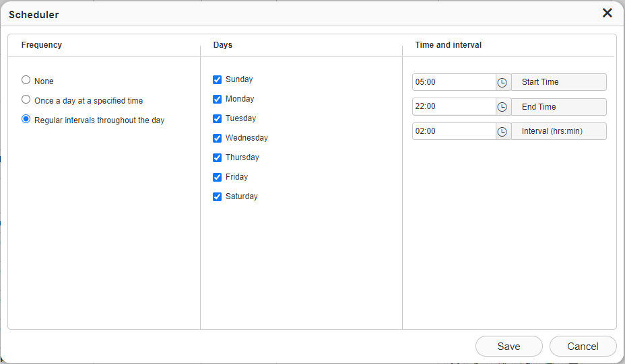Toggle the Thursday checkbox
The image size is (625, 364).
click(x=218, y=157)
